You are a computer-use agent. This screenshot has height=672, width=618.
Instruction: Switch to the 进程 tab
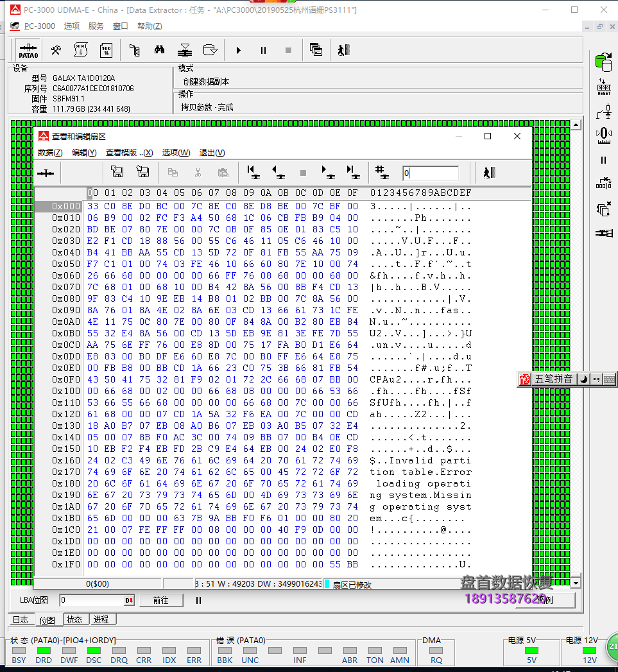(101, 619)
